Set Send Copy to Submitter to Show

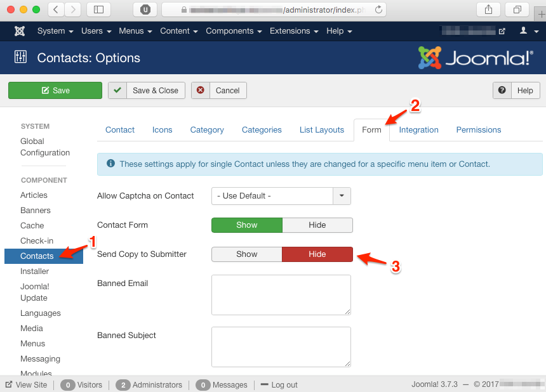(x=247, y=254)
